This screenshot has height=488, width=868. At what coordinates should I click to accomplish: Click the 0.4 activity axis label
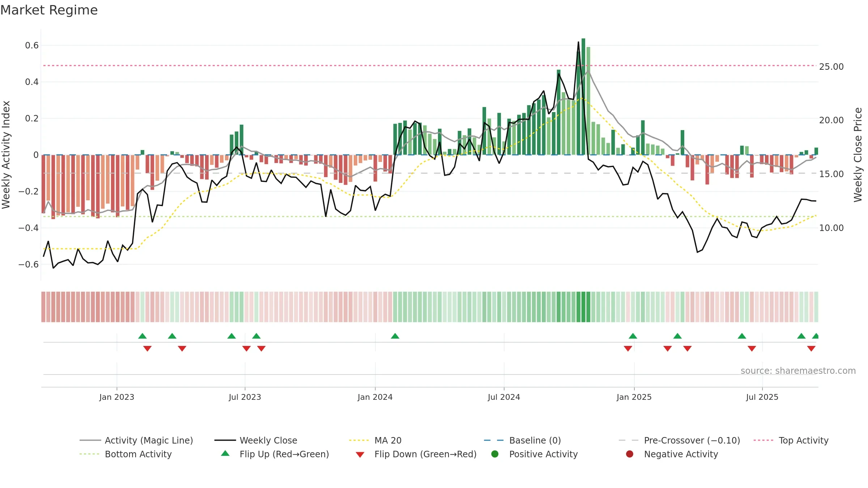coord(32,82)
